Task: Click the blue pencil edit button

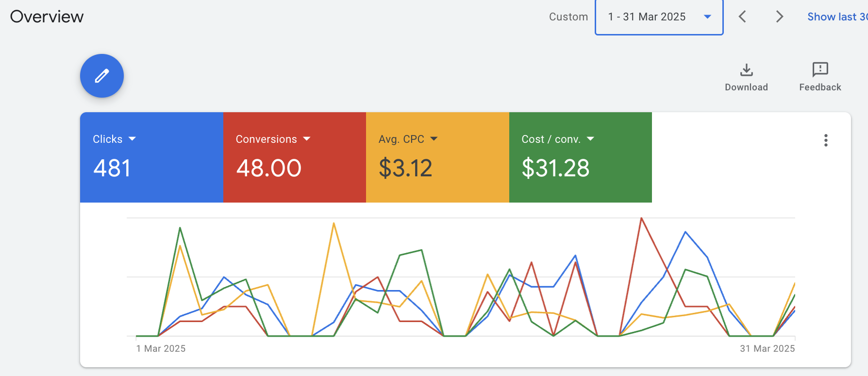Action: coord(102,76)
